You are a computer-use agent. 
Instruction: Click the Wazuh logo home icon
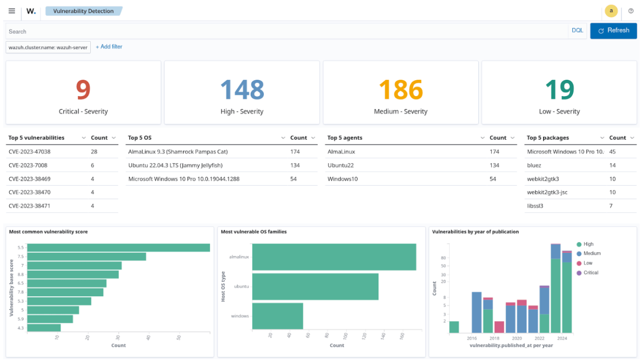click(x=31, y=11)
